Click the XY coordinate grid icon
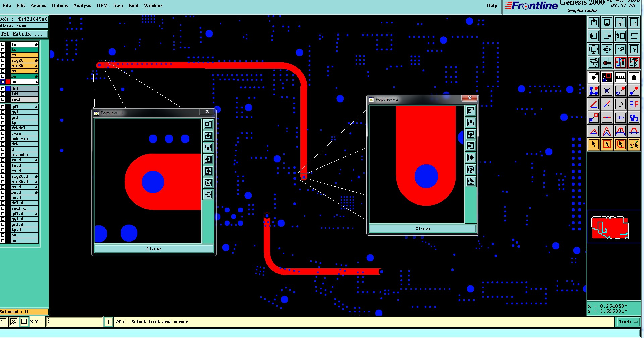The height and width of the screenshot is (338, 644). tap(634, 22)
